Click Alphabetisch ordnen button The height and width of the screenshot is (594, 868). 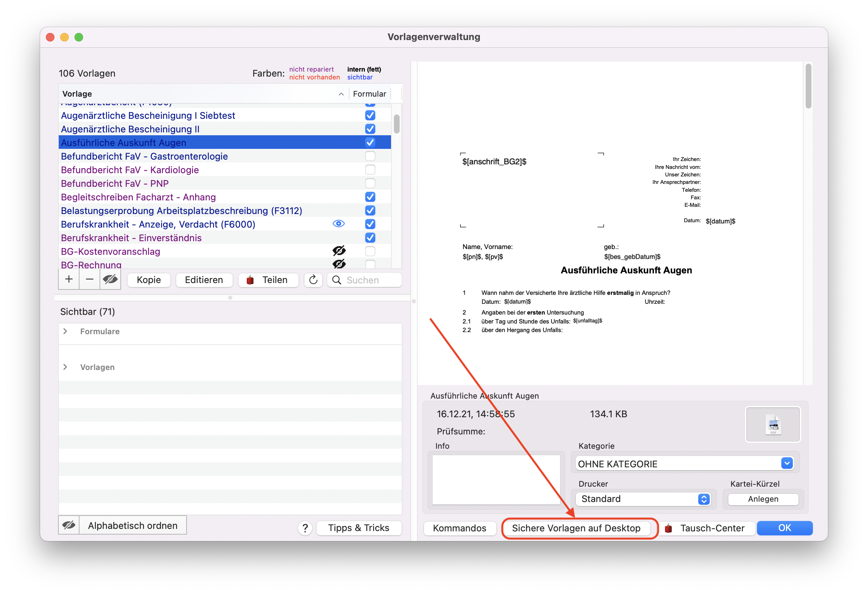point(132,525)
